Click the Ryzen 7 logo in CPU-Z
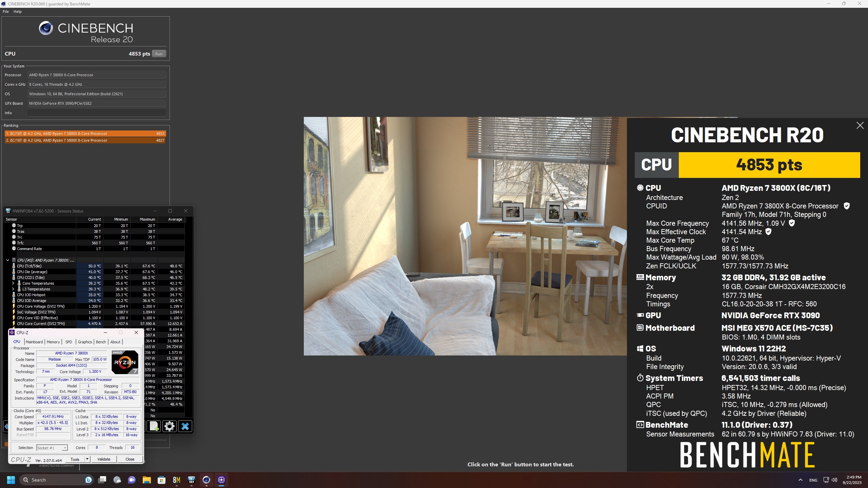868x488 pixels. tap(125, 362)
